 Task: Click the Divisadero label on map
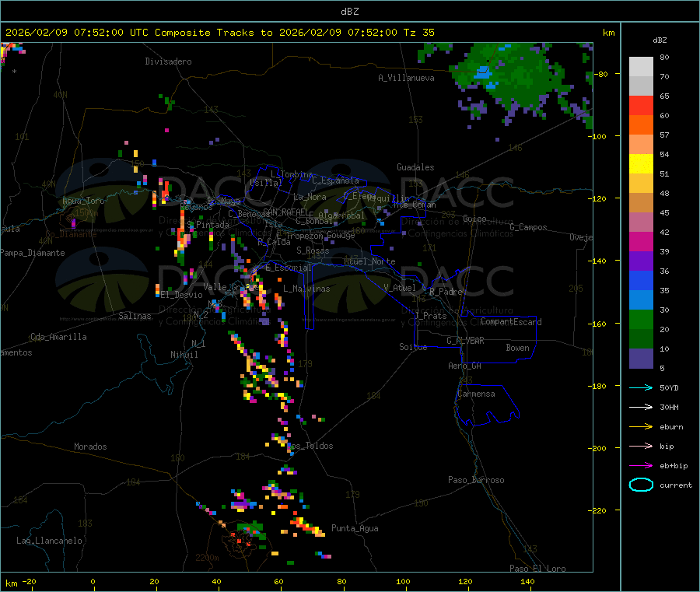tap(168, 61)
